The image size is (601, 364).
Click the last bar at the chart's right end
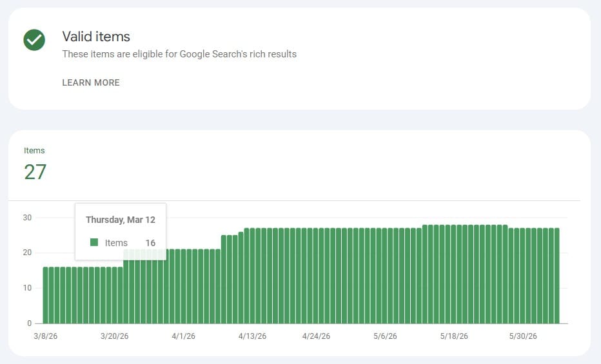click(557, 276)
